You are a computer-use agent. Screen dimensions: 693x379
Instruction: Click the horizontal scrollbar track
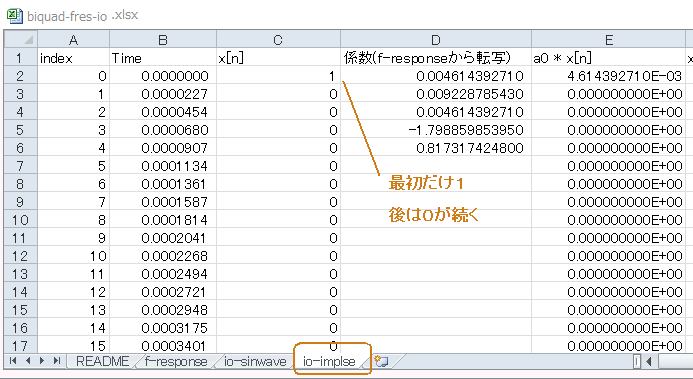(675, 361)
